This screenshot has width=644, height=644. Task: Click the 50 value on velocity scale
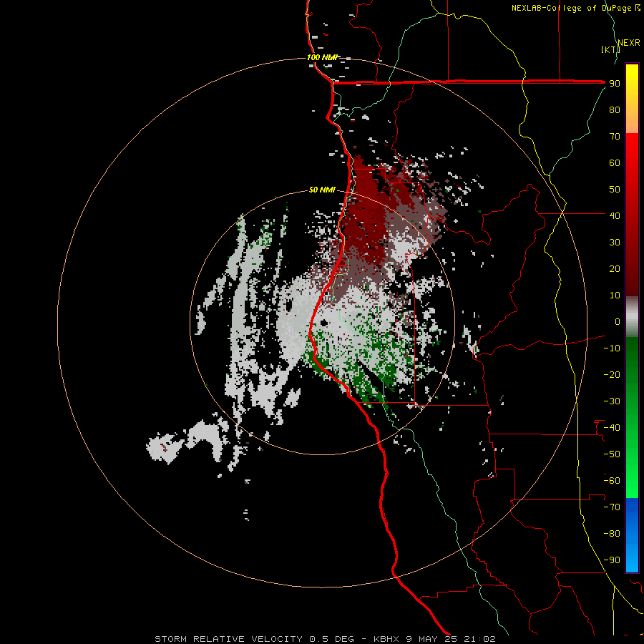point(615,190)
